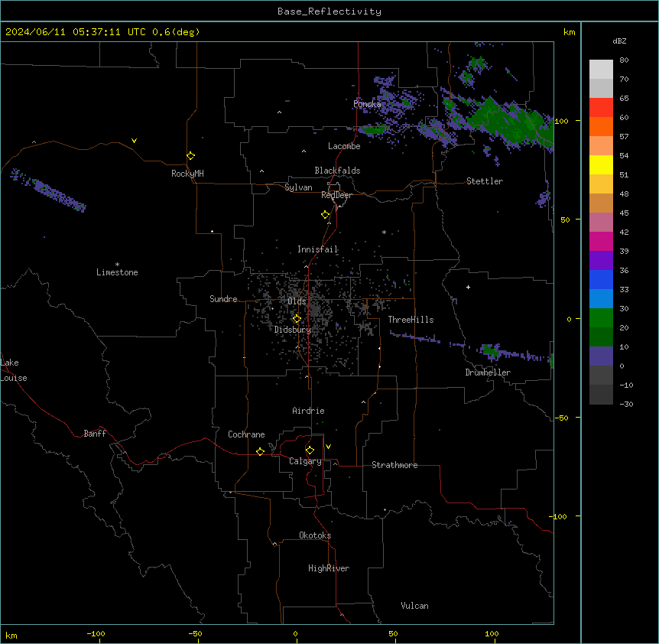Select the 42 dBZ magenta color swatch

coord(601,241)
